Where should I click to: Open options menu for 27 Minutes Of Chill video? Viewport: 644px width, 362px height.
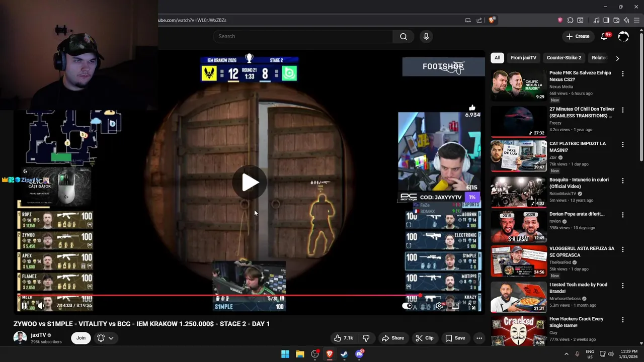click(622, 110)
